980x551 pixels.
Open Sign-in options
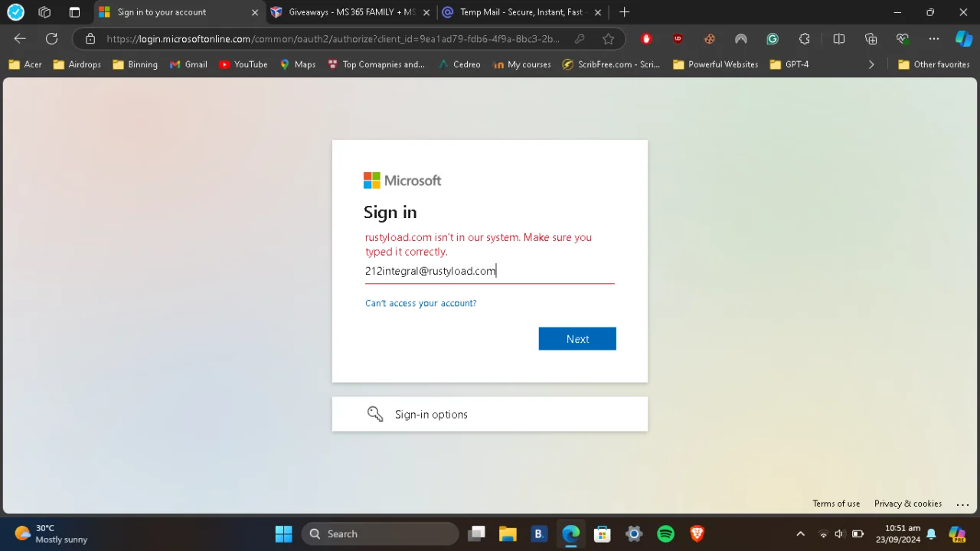490,414
